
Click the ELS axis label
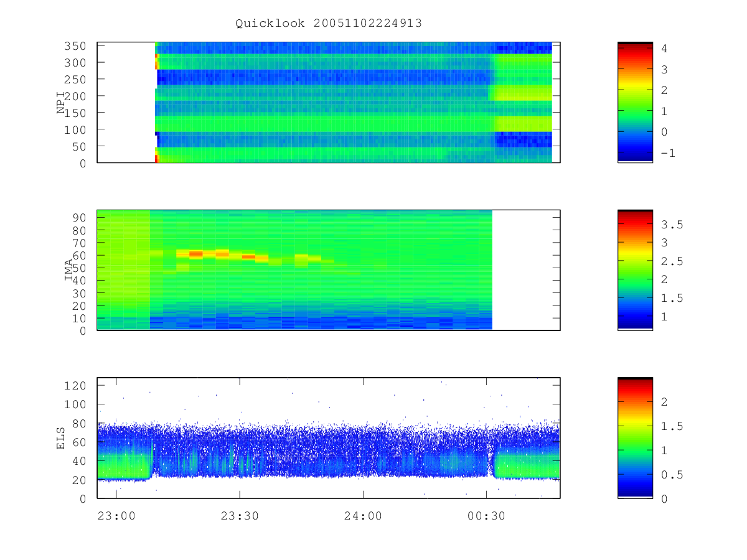pos(61,437)
